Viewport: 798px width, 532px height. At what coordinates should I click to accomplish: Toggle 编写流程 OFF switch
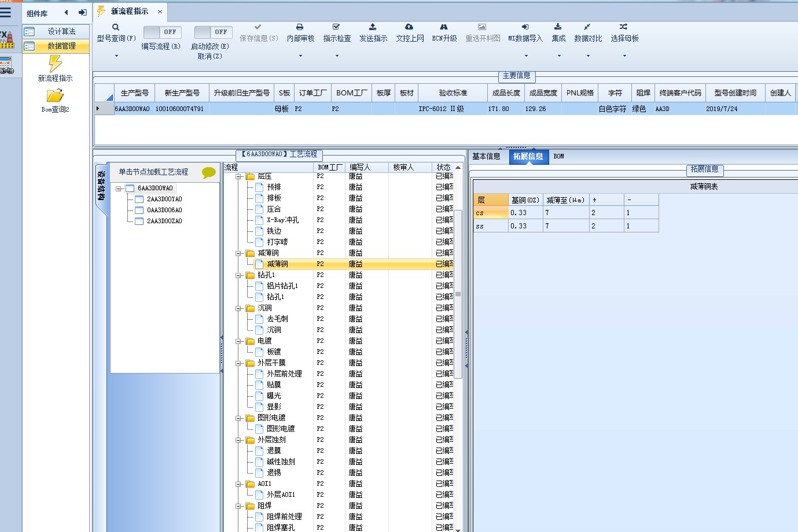pyautogui.click(x=163, y=32)
